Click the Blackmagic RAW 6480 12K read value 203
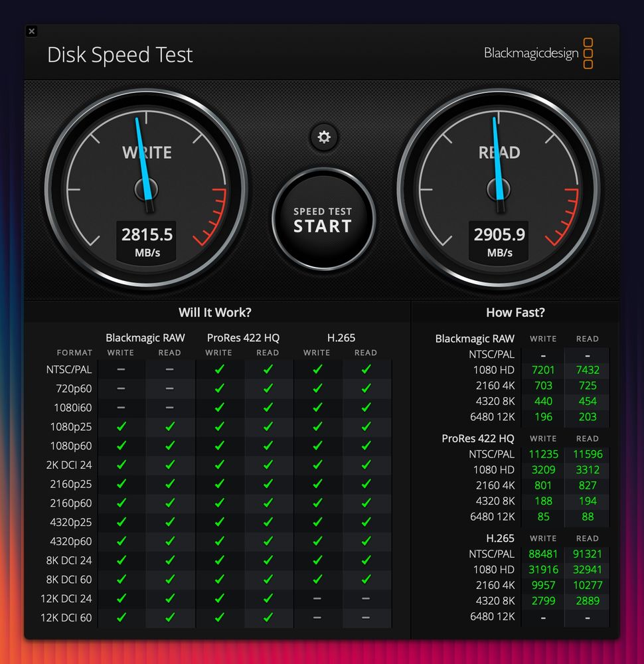644x664 pixels. 588,417
